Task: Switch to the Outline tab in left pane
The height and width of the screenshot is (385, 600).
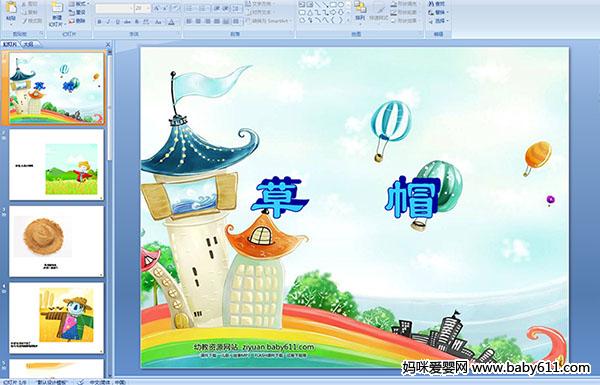Action: (28, 44)
